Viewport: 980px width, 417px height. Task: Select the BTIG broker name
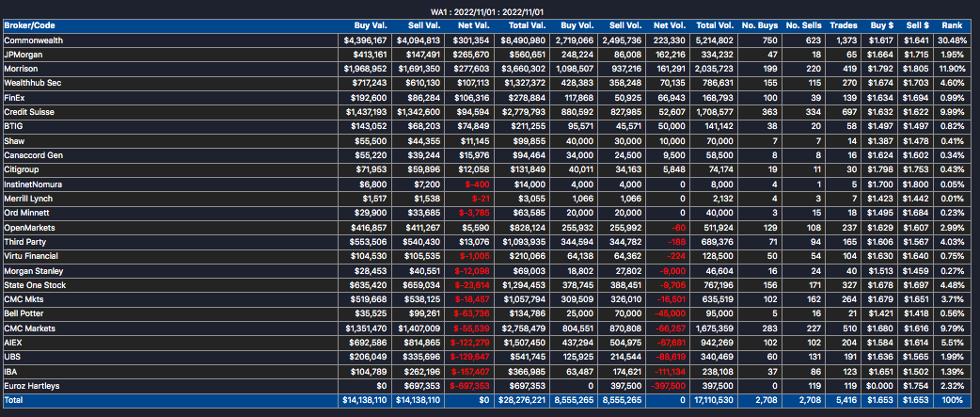[13, 126]
